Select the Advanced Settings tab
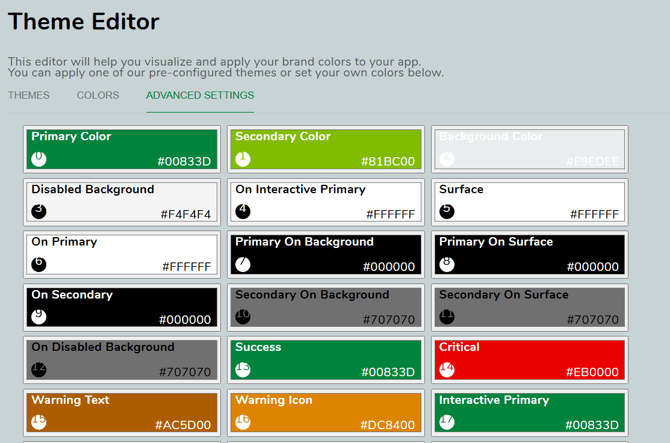Viewport: 670px width, 443px height. [200, 96]
